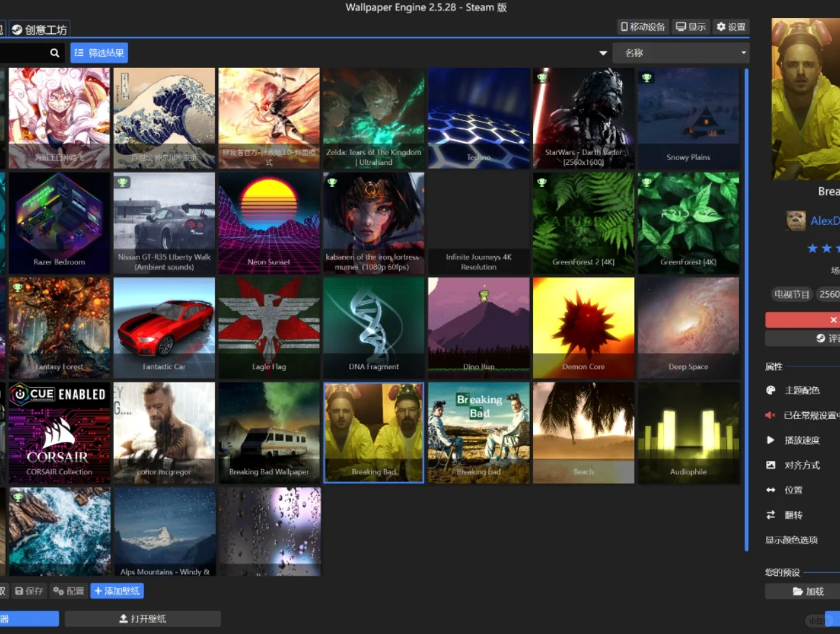Open author AlexD profile link
This screenshot has height=634, width=840.
coord(825,221)
